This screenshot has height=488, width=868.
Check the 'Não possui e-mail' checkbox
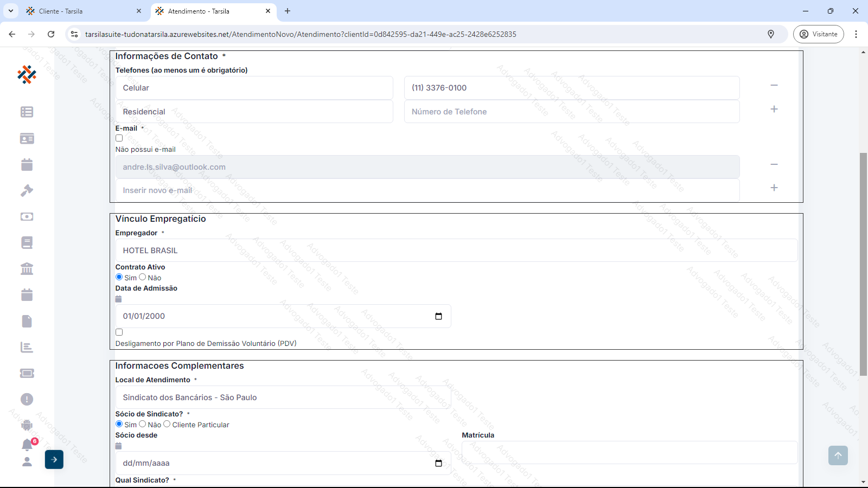tap(119, 138)
